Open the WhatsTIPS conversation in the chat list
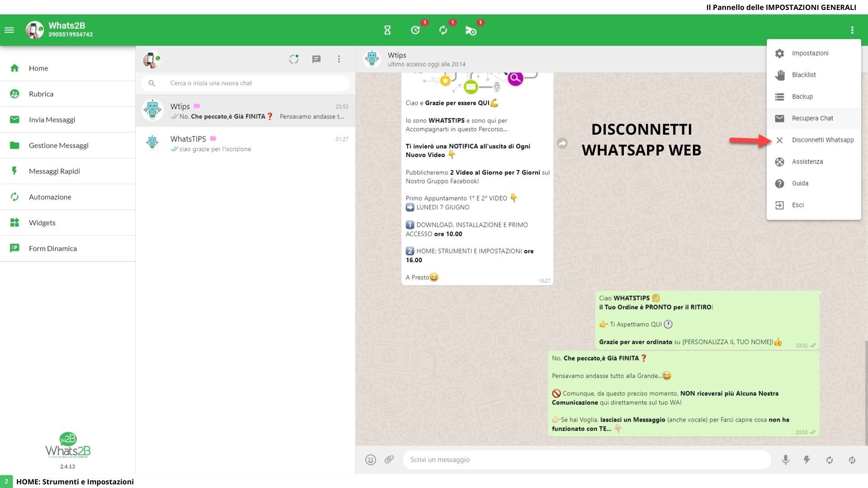This screenshot has height=488, width=868. [245, 144]
